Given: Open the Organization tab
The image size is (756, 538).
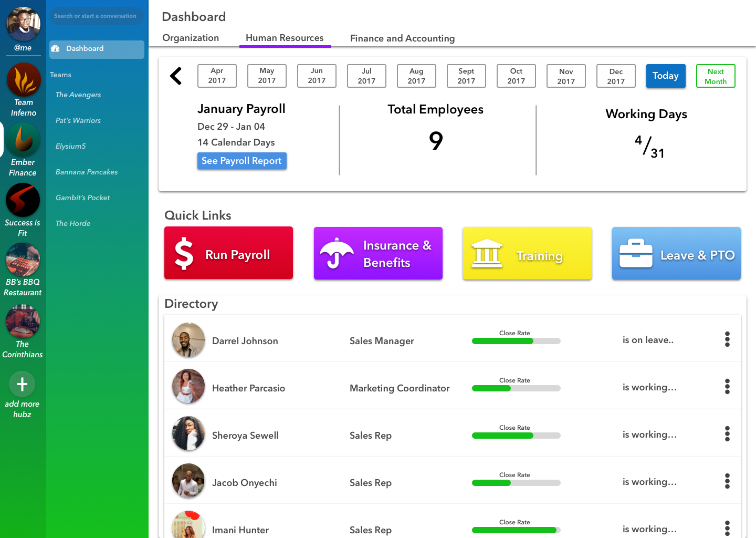Looking at the screenshot, I should (191, 38).
